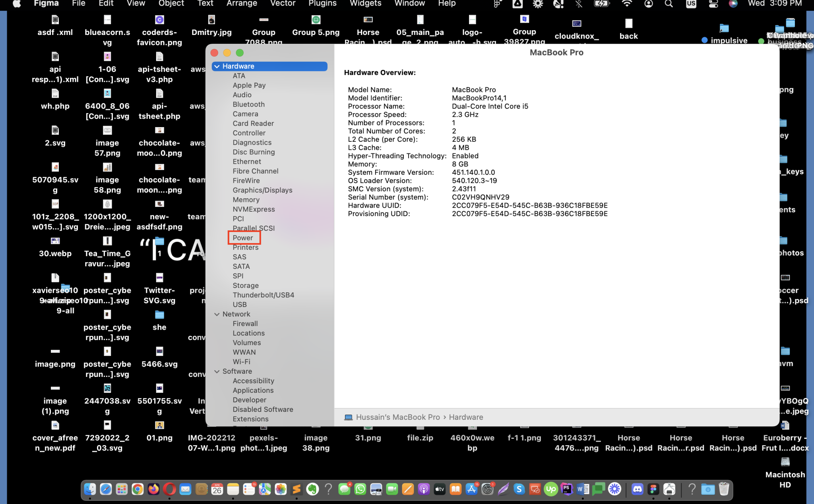This screenshot has height=504, width=814.
Task: Collapse the Software section in the sidebar
Action: click(217, 371)
